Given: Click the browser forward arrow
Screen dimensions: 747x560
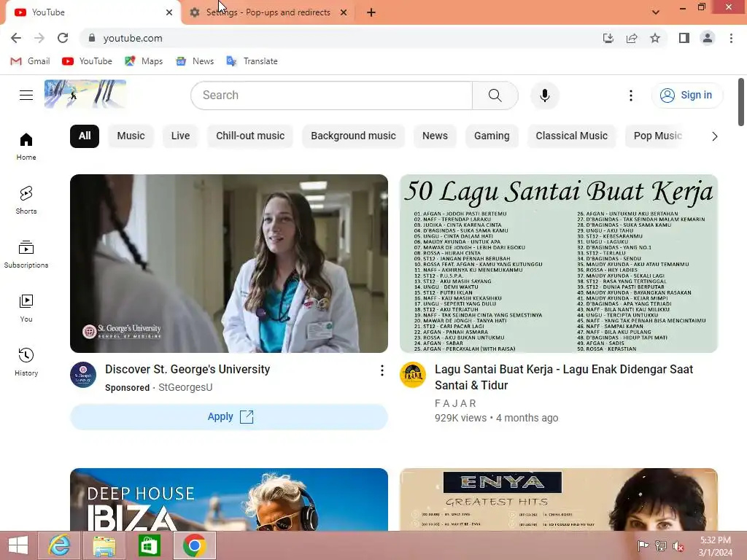Looking at the screenshot, I should (39, 38).
